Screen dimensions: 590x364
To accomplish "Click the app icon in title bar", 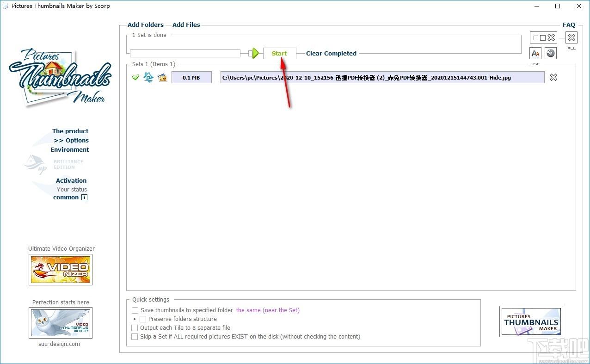I will (x=6, y=6).
